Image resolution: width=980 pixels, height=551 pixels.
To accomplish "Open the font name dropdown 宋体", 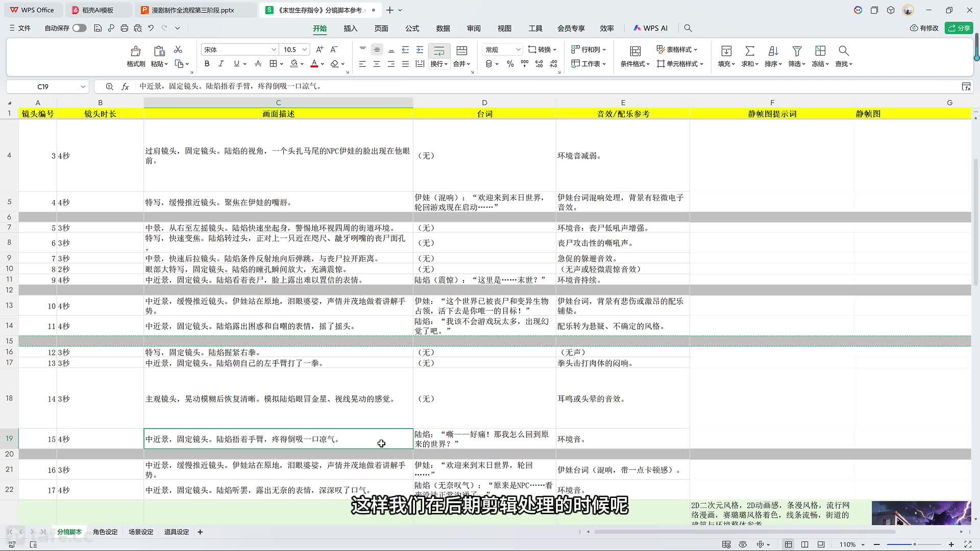I will click(274, 49).
